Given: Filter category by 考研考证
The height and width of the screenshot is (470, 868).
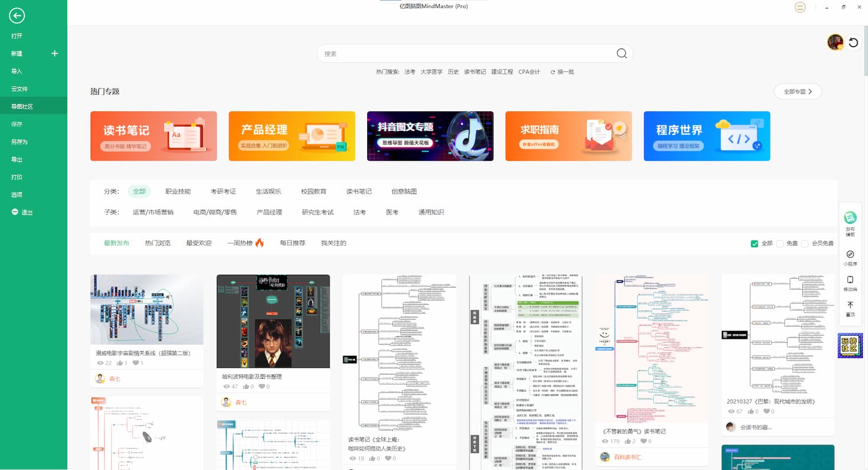Looking at the screenshot, I should tap(223, 191).
